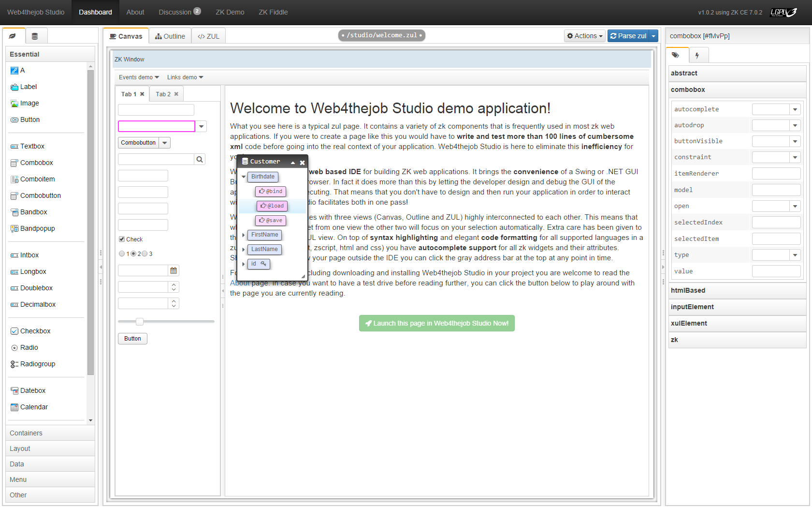Click the /studio/welcome.zul address bar
812x508 pixels.
[382, 35]
